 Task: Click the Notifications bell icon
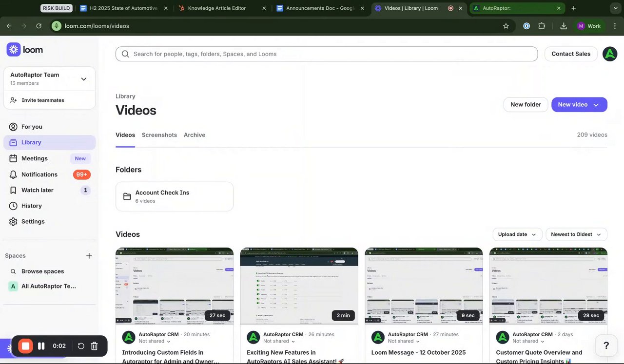click(x=13, y=174)
